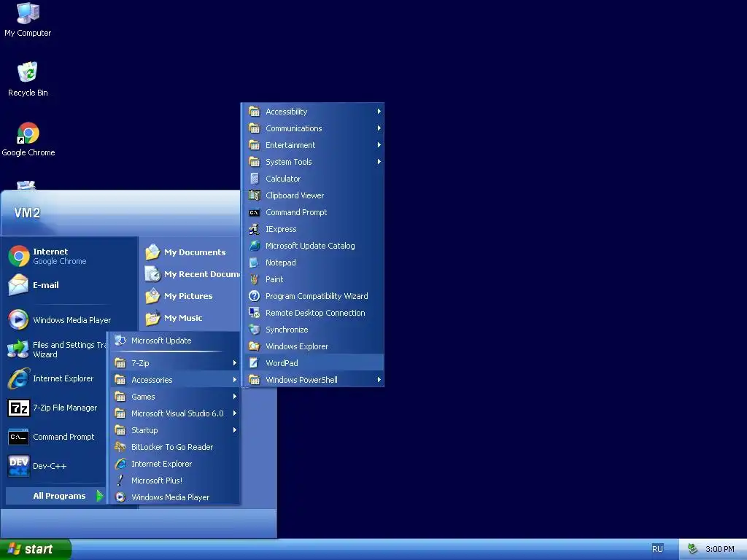This screenshot has width=747, height=560.
Task: Expand the Games submenu arrow
Action: pyautogui.click(x=234, y=396)
